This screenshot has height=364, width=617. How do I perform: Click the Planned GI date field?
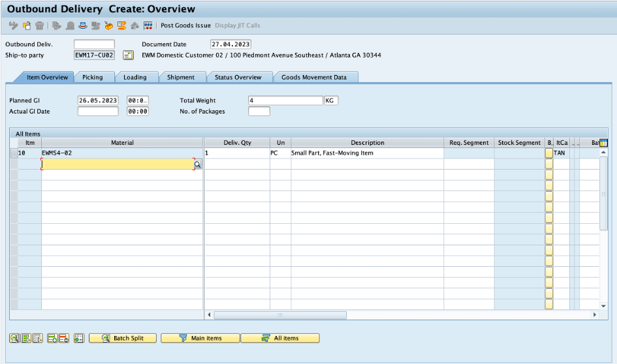click(98, 100)
